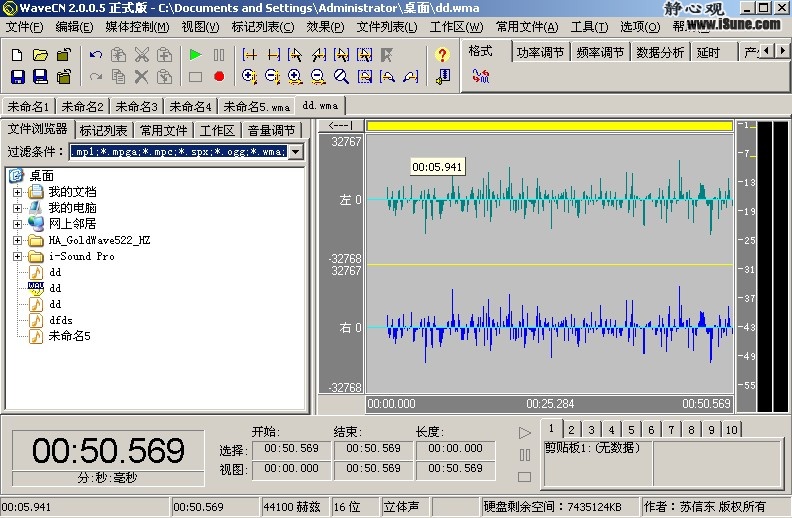Screen dimensions: 792x518
Task: Click the selection-end marker icon
Action: tap(273, 55)
